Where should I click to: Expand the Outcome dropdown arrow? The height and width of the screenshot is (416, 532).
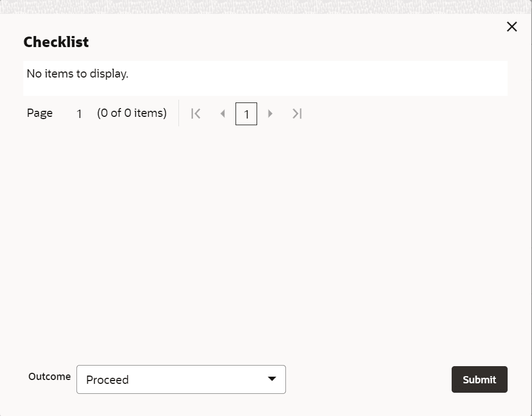point(272,379)
